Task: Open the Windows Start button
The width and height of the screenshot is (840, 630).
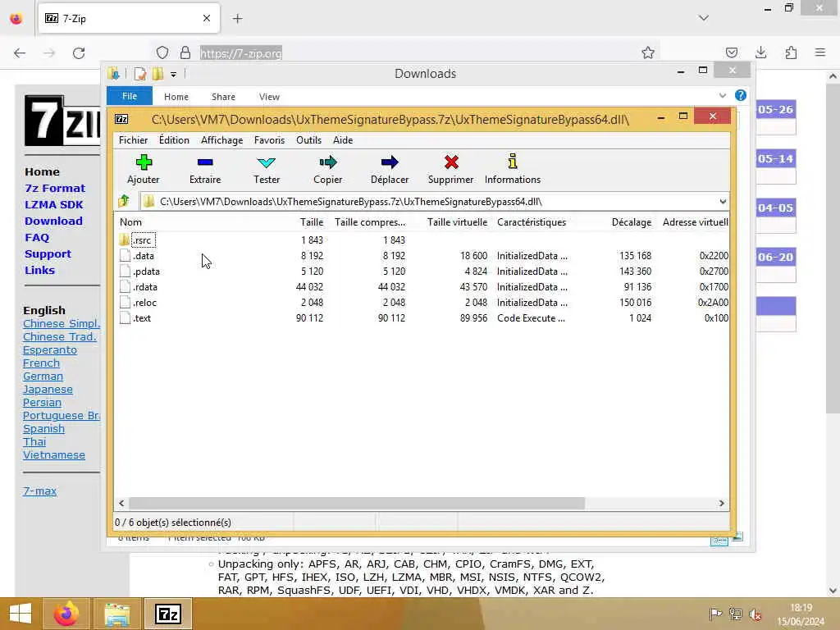Action: (x=20, y=614)
